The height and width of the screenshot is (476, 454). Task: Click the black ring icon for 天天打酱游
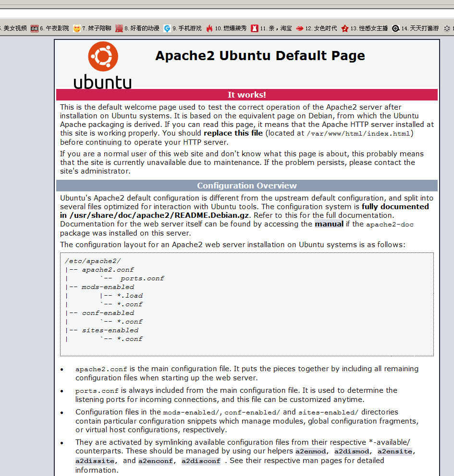click(396, 28)
